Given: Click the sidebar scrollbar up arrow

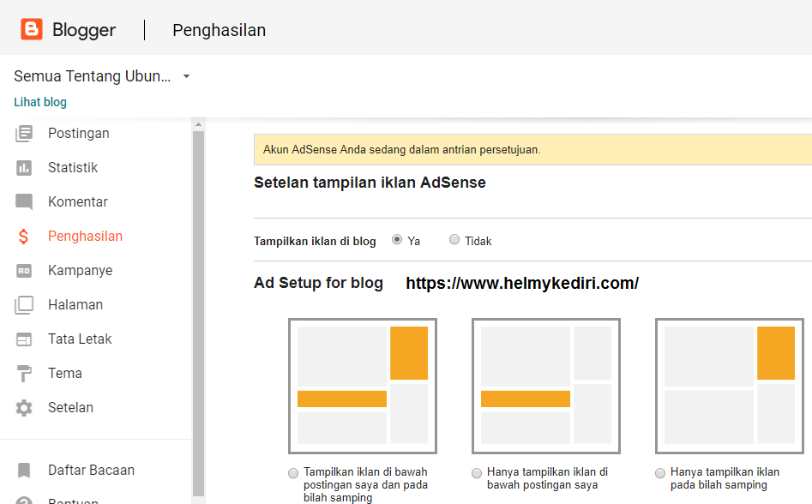Looking at the screenshot, I should pos(198,124).
